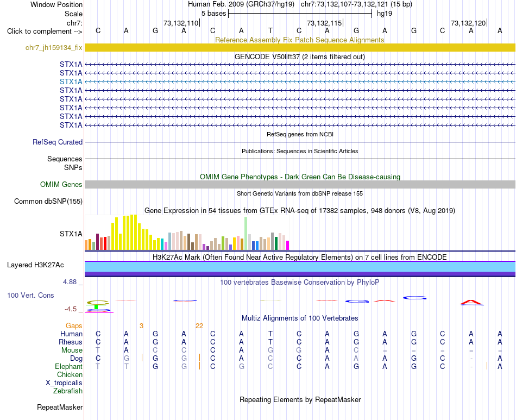
Task: Click the orange gap count '3'
Action: pyautogui.click(x=141, y=326)
